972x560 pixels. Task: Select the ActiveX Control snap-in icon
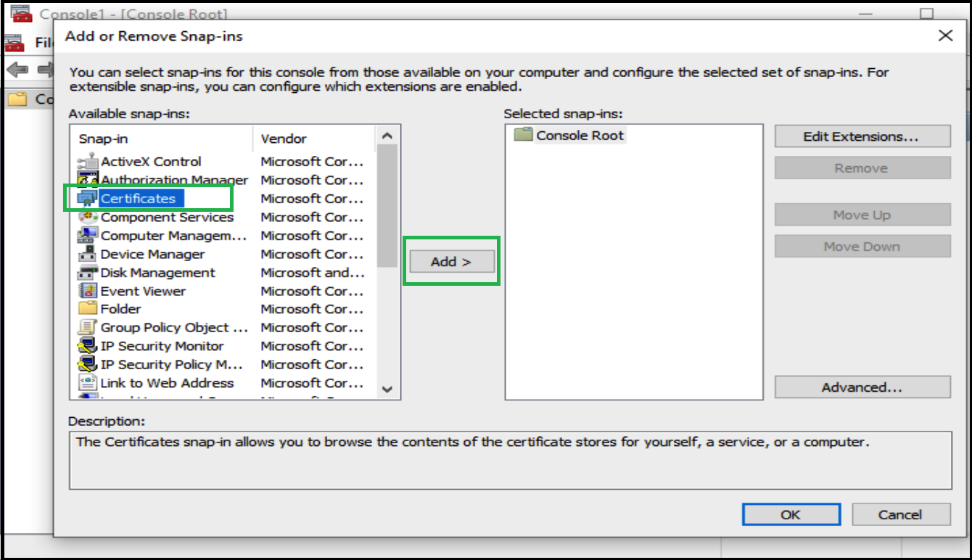point(88,162)
